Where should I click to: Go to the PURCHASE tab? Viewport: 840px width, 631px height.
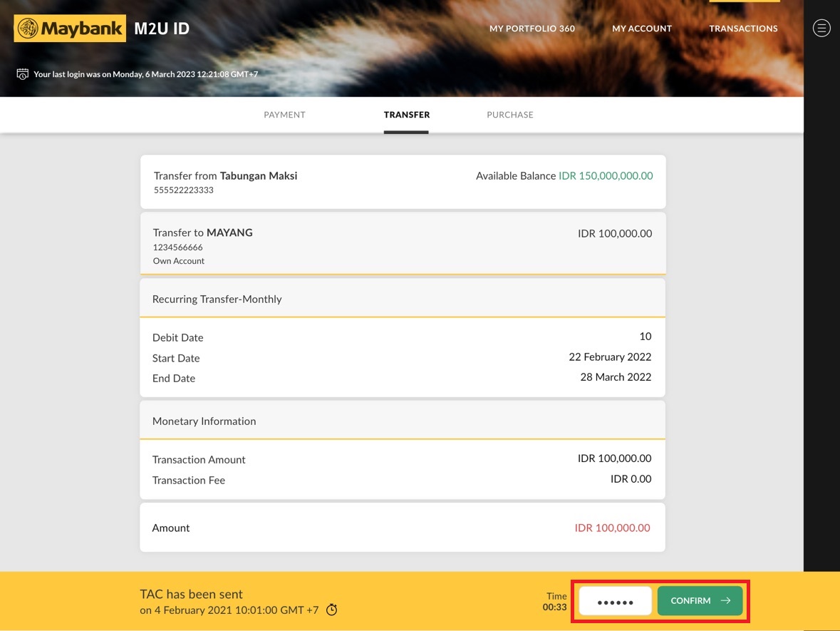coord(509,115)
